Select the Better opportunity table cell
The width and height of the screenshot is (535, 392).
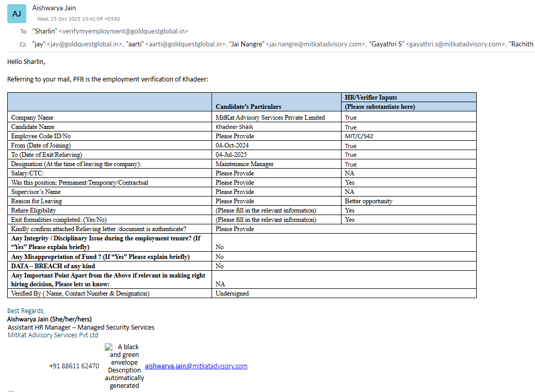[x=368, y=201]
